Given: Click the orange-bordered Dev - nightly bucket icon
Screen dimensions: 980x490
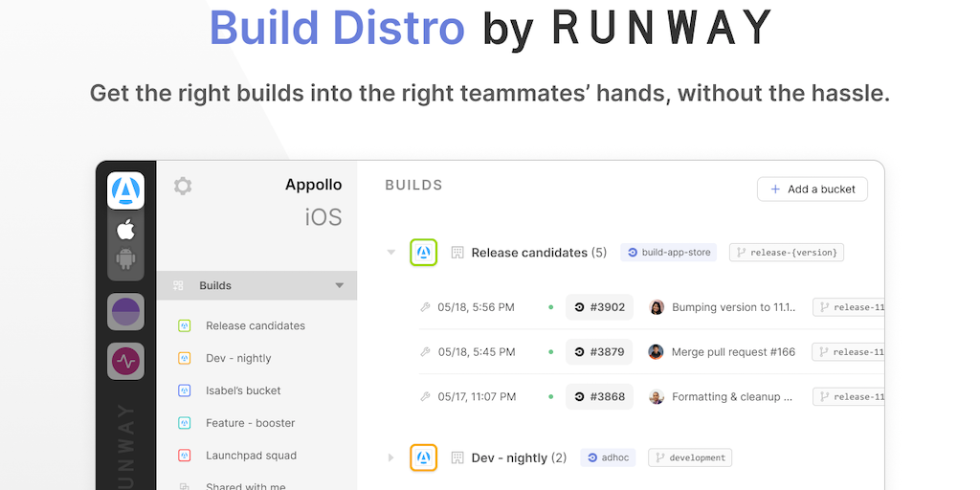Looking at the screenshot, I should pyautogui.click(x=424, y=457).
